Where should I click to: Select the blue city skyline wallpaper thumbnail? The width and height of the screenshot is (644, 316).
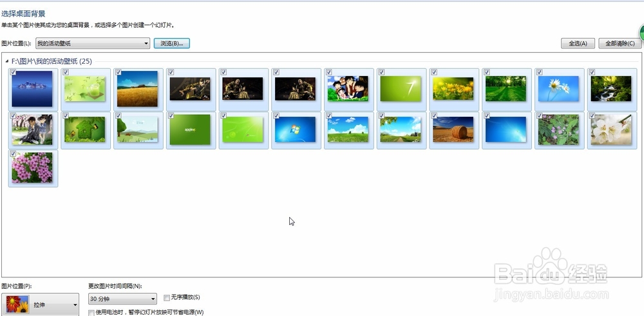32,89
